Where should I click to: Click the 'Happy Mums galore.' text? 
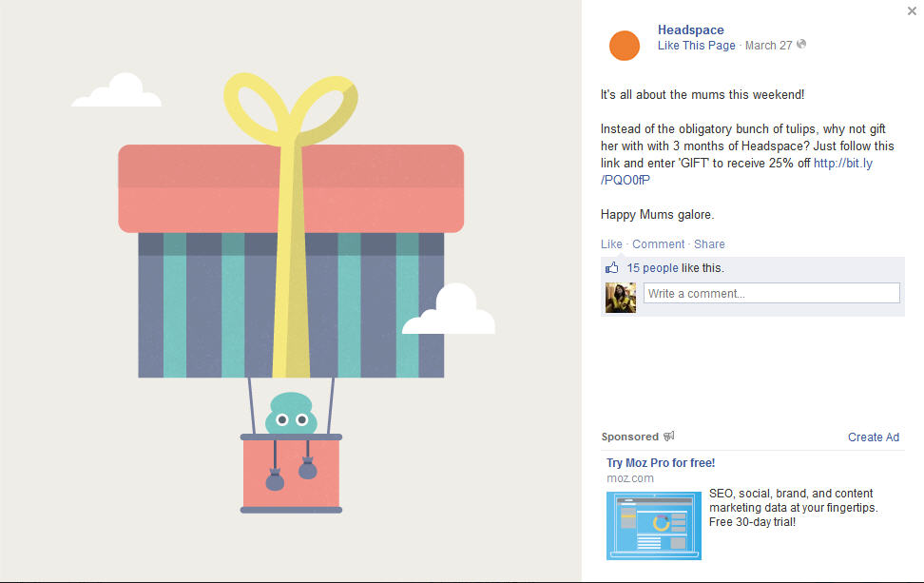[657, 215]
